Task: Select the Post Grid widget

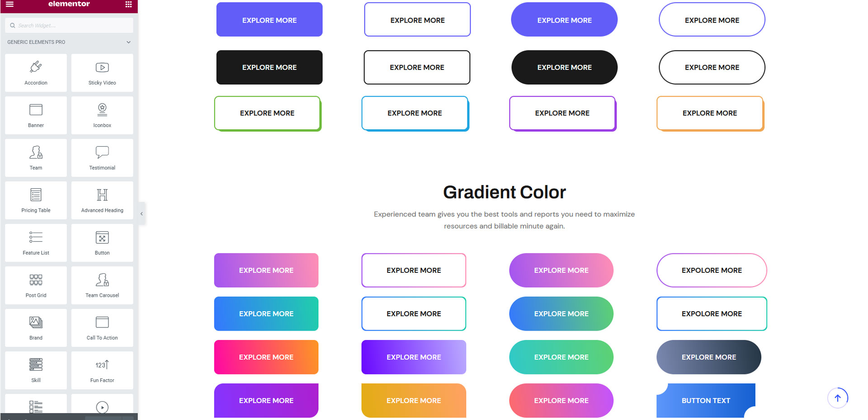Action: (36, 285)
